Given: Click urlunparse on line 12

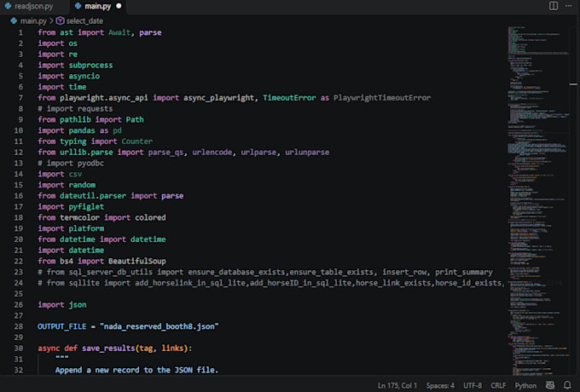Looking at the screenshot, I should [307, 153].
